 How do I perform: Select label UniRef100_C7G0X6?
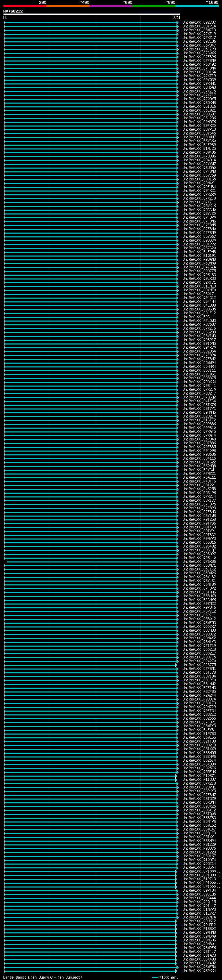click(199, 53)
